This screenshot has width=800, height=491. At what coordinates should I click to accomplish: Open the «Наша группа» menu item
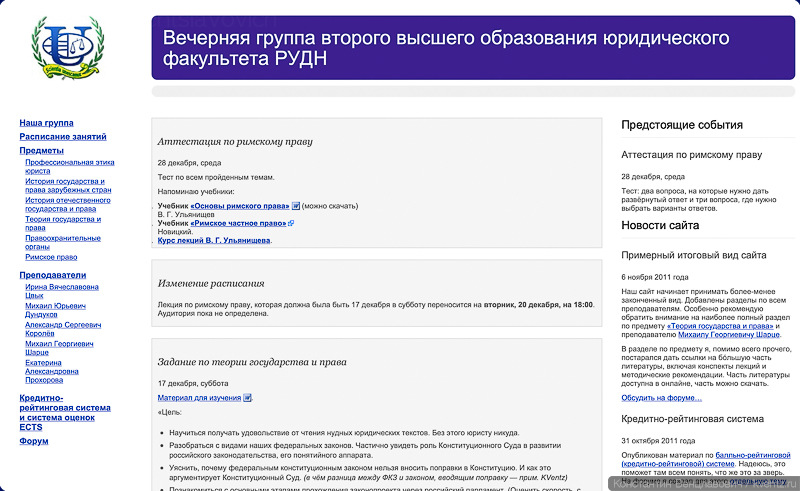pyautogui.click(x=46, y=122)
